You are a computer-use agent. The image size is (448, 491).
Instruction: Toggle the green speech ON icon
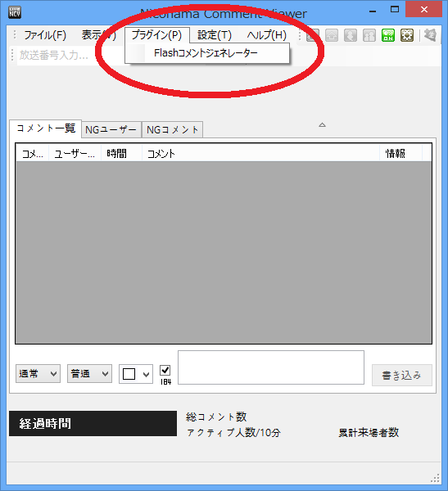[388, 35]
